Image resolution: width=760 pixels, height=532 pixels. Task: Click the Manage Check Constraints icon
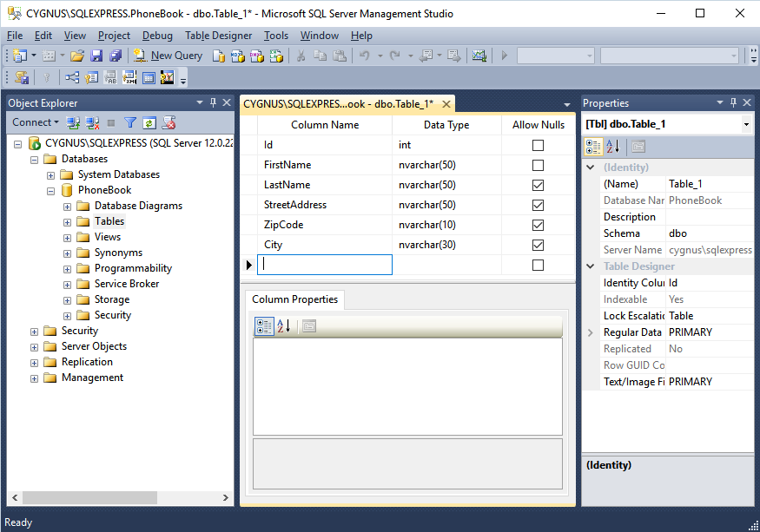[x=149, y=77]
